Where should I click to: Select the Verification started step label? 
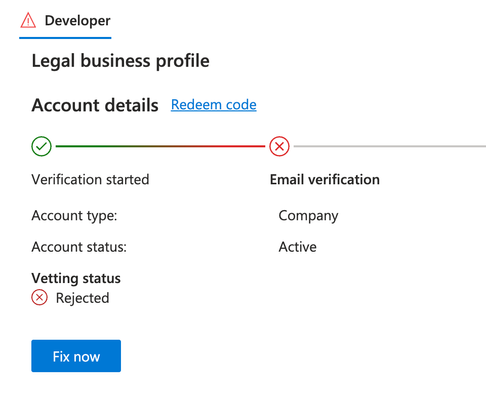90,179
